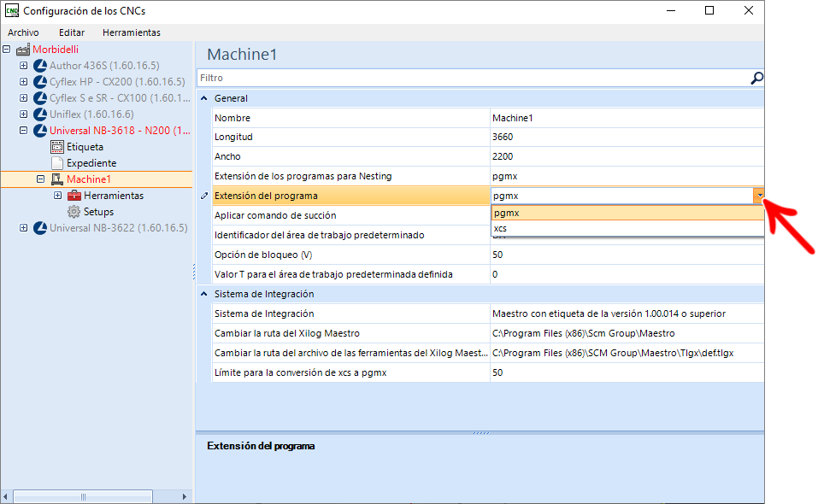This screenshot has height=504, width=818.
Task: Click the tree scrollbar left arrow
Action: (x=6, y=496)
